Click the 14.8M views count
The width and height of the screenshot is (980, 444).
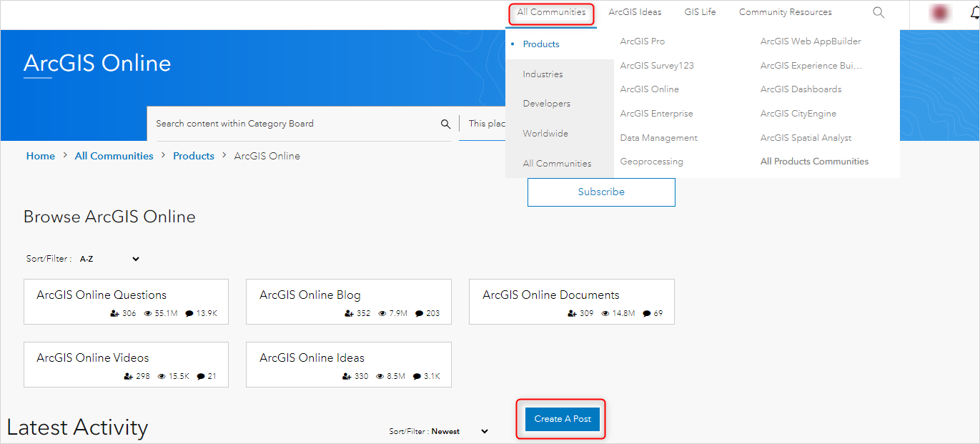[x=624, y=314]
